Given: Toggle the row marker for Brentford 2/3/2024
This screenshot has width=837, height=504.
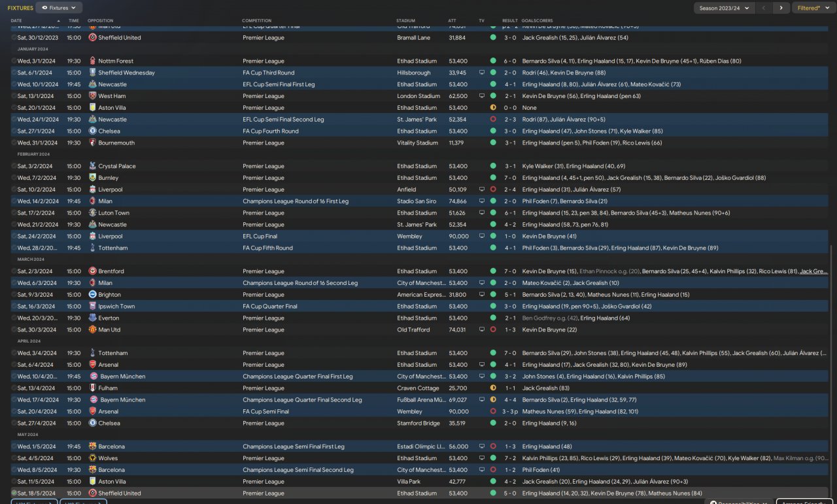Looking at the screenshot, I should point(14,271).
